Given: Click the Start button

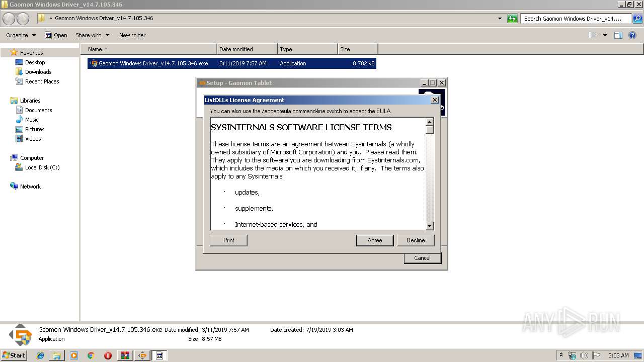Looking at the screenshot, I should point(14,355).
